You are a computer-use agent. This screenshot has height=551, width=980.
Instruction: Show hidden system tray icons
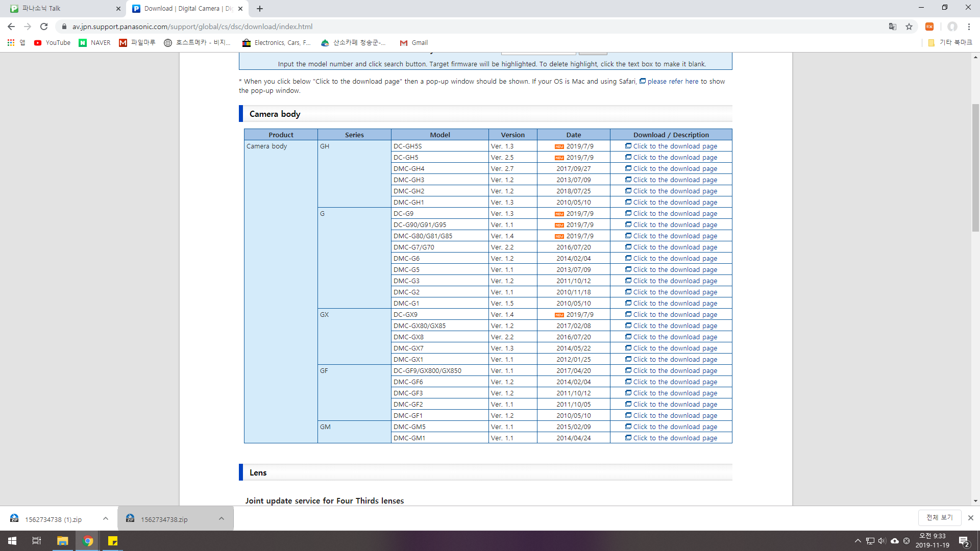coord(858,541)
